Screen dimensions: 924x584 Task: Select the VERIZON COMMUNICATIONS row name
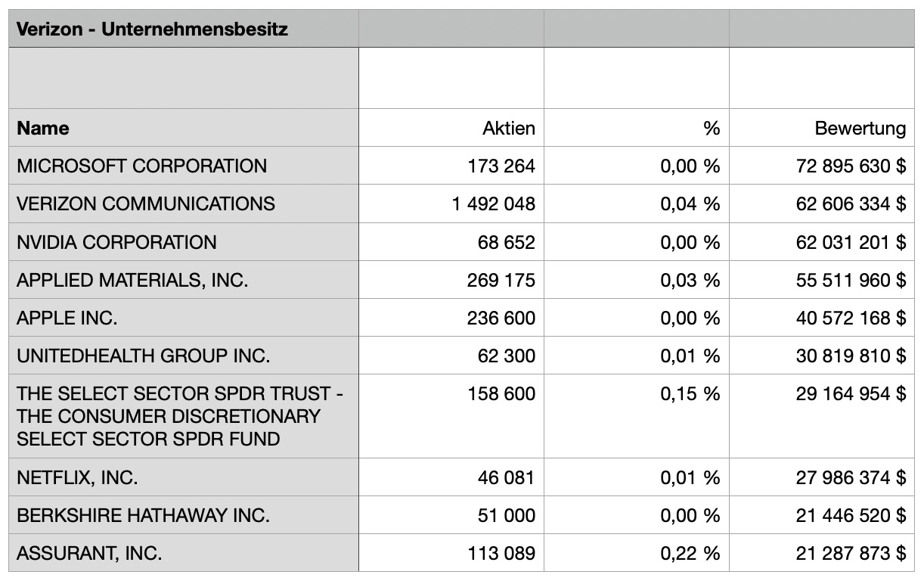click(x=146, y=204)
